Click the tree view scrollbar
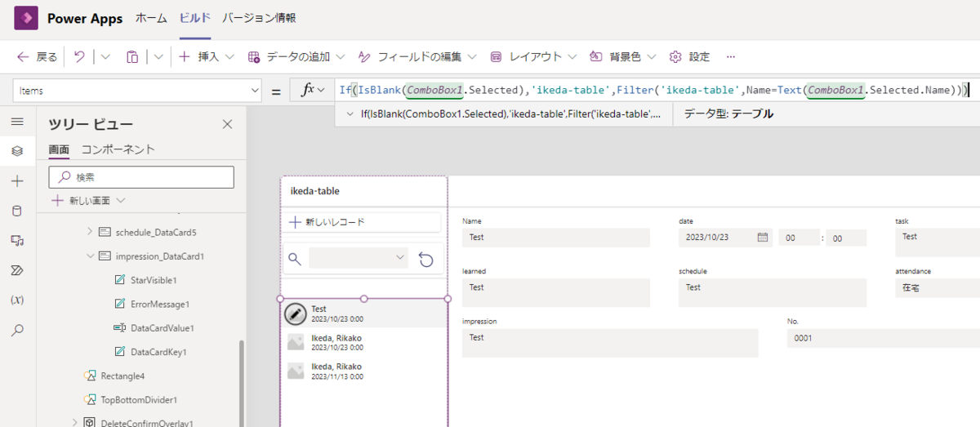 tap(240, 383)
